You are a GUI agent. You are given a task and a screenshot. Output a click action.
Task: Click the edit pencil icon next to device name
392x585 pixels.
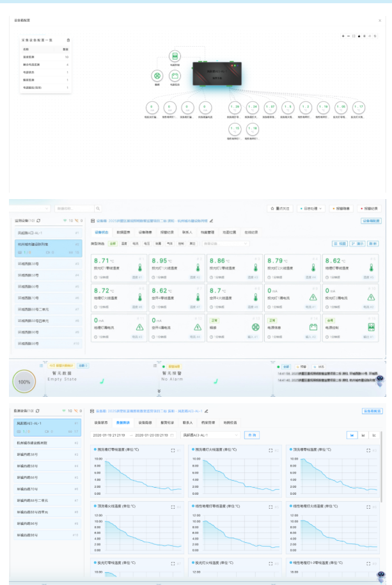(x=212, y=221)
